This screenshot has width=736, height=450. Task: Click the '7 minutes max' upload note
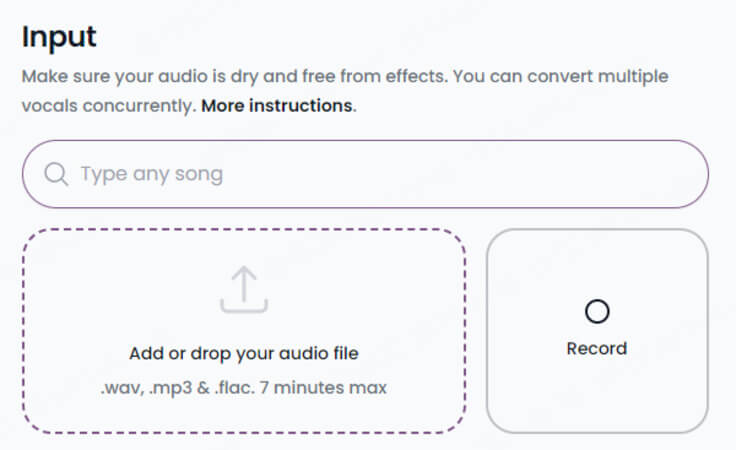tap(323, 388)
